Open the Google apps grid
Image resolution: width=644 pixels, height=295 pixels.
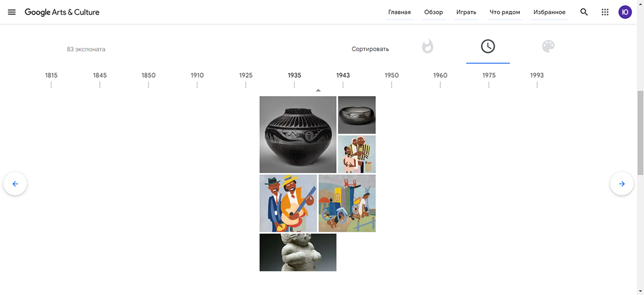tap(604, 12)
